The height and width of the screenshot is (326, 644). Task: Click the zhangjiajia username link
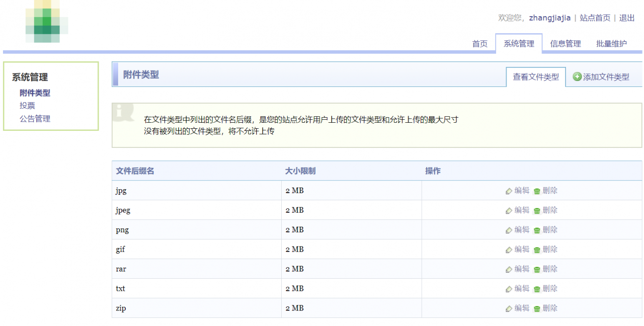click(549, 18)
